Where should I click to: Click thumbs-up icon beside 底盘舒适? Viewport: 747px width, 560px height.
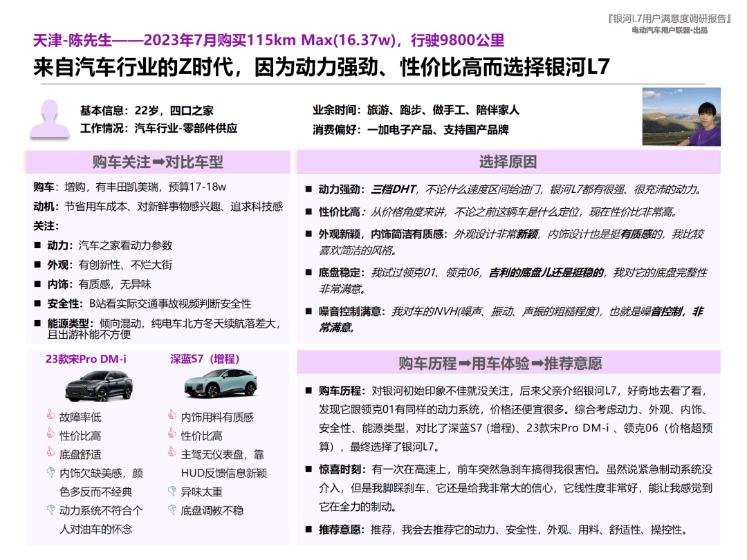pyautogui.click(x=50, y=451)
